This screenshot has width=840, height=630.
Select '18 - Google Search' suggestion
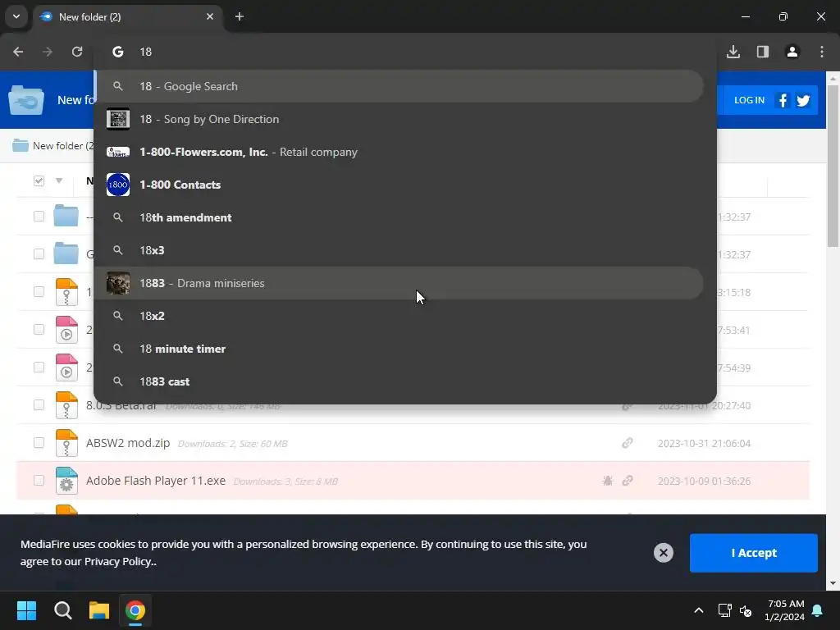pyautogui.click(x=399, y=86)
